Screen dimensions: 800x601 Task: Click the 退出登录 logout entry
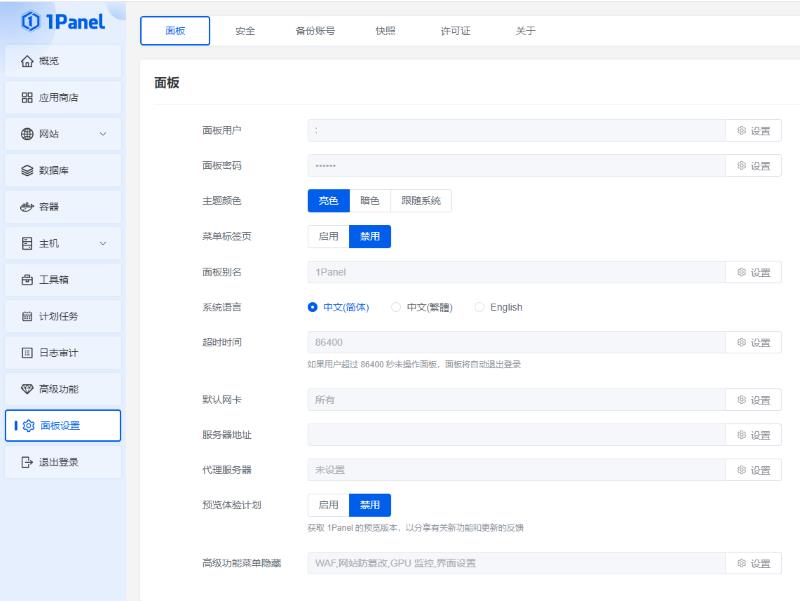(x=56, y=462)
